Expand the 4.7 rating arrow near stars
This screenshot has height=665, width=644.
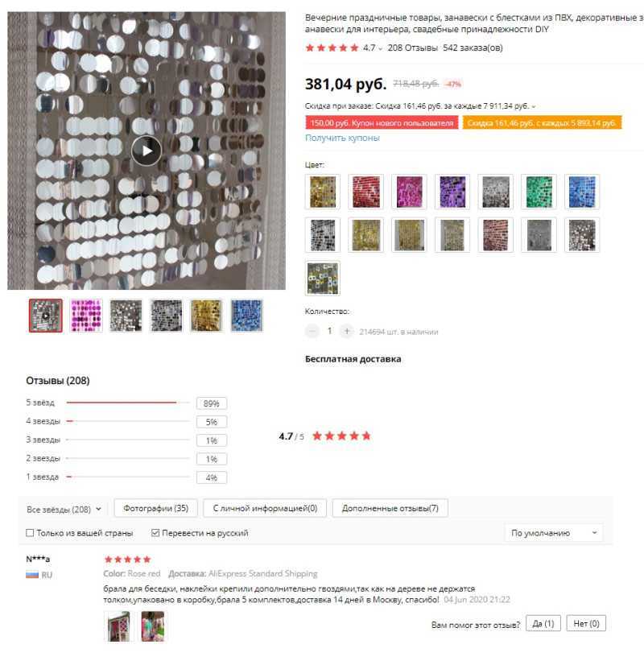click(x=380, y=49)
